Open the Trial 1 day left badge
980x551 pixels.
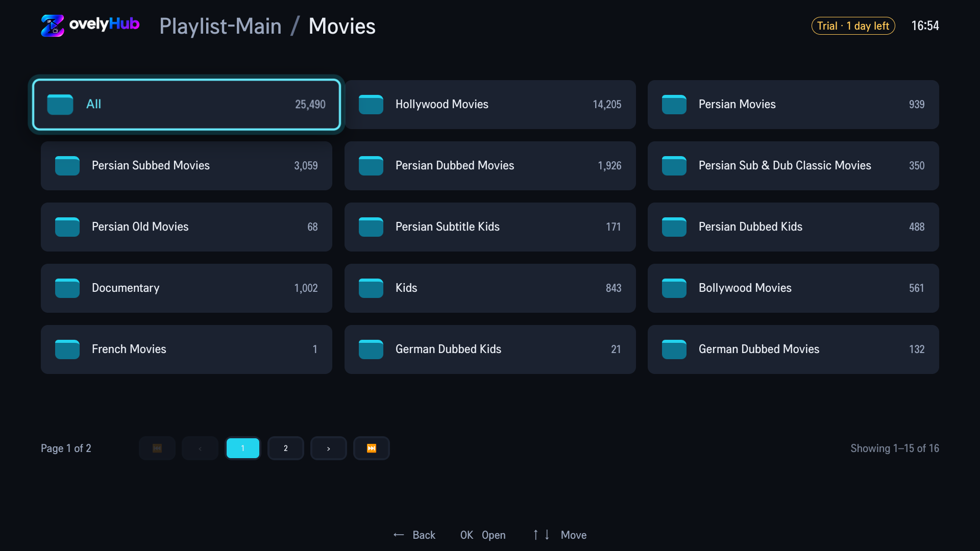tap(853, 26)
